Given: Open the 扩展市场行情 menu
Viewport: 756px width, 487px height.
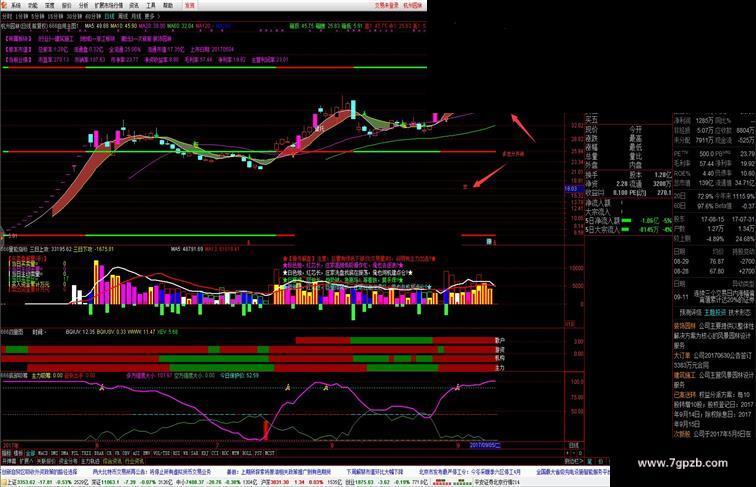Looking at the screenshot, I should tap(109, 6).
